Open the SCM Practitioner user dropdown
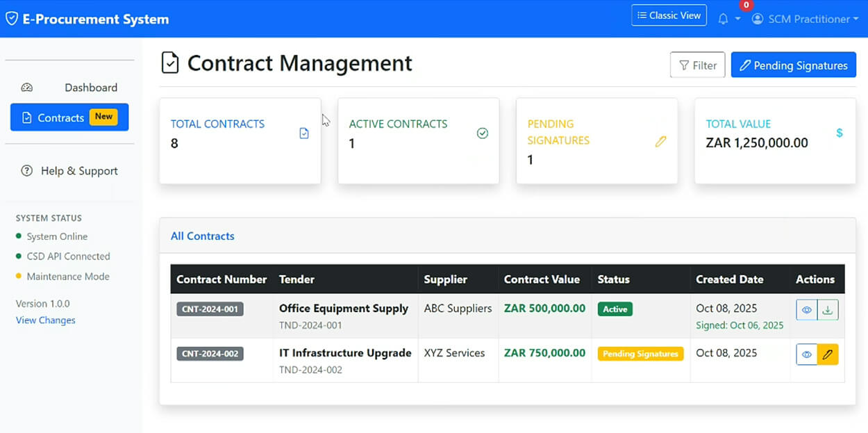 (806, 19)
